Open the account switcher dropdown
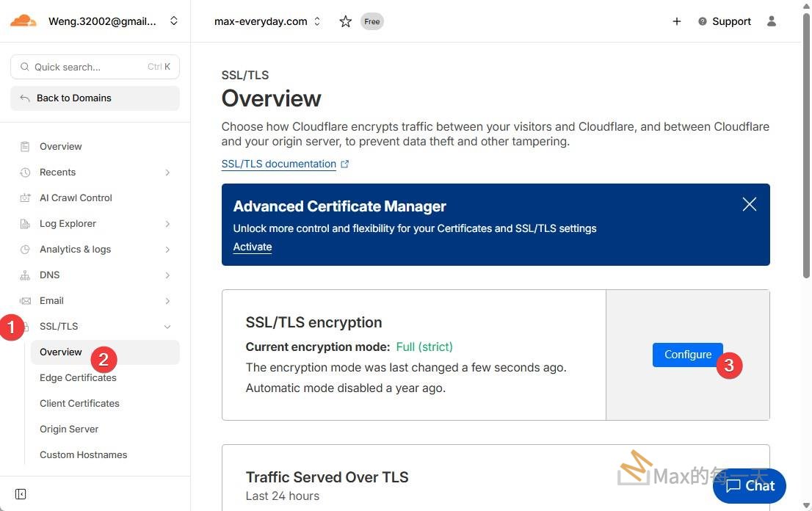Screen dimensions: 812x511 (x=174, y=21)
